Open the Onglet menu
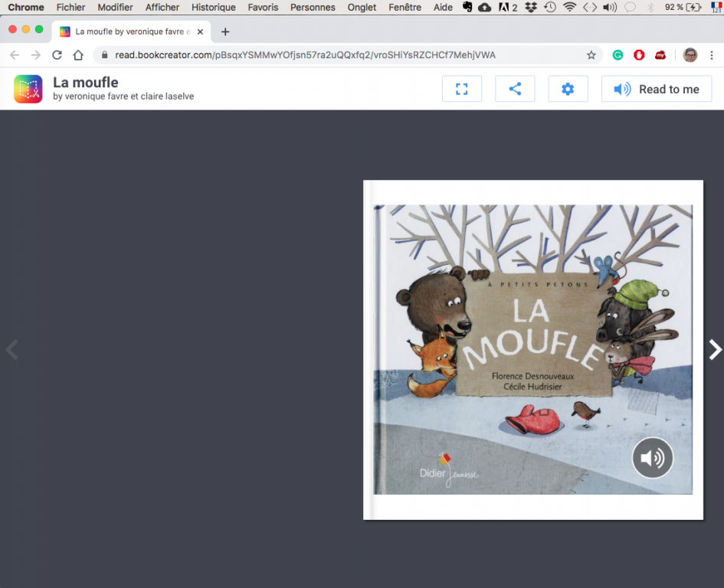This screenshot has width=724, height=588. [x=362, y=8]
